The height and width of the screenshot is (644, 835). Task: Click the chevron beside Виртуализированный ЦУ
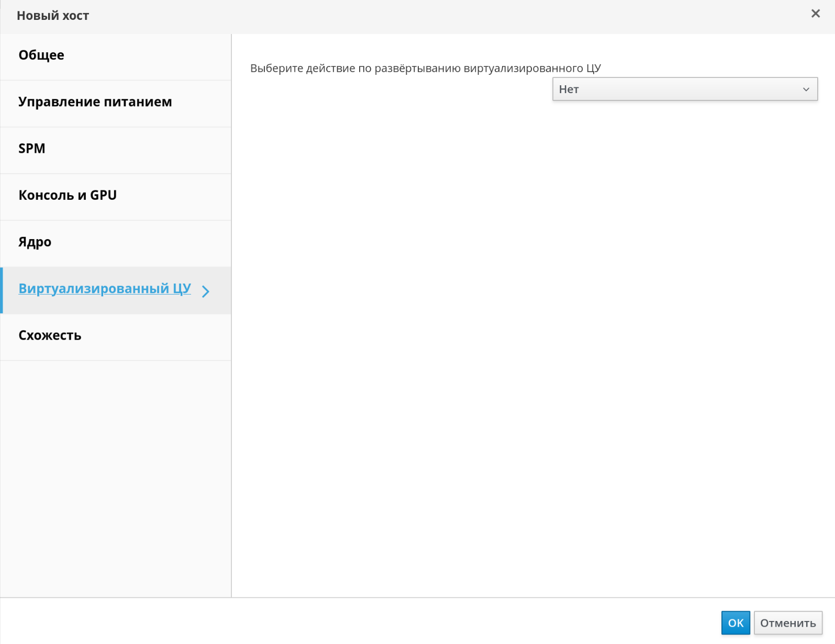coord(206,291)
